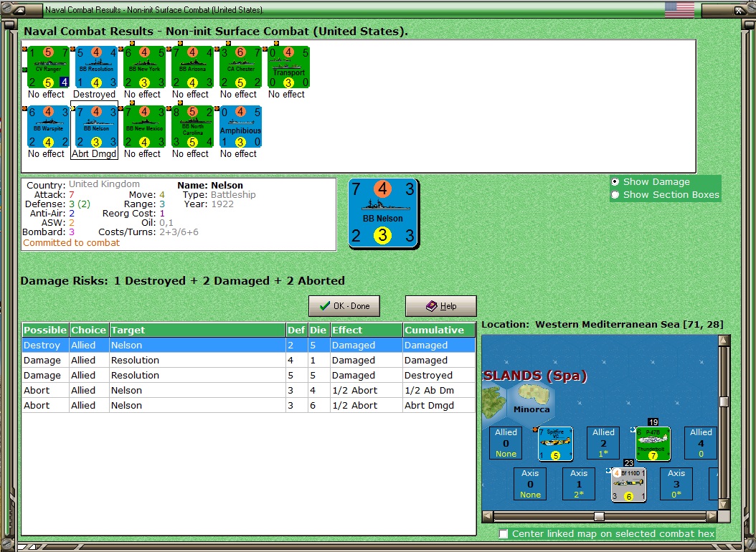Click the Effect column header
Screen dimensions: 756x552
(367, 330)
